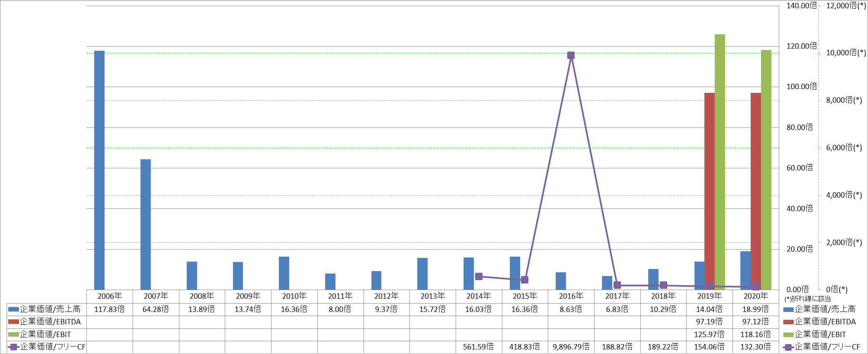Click the 2,000倍(*) secondary axis label
Screen dimensions: 868x354
844,243
